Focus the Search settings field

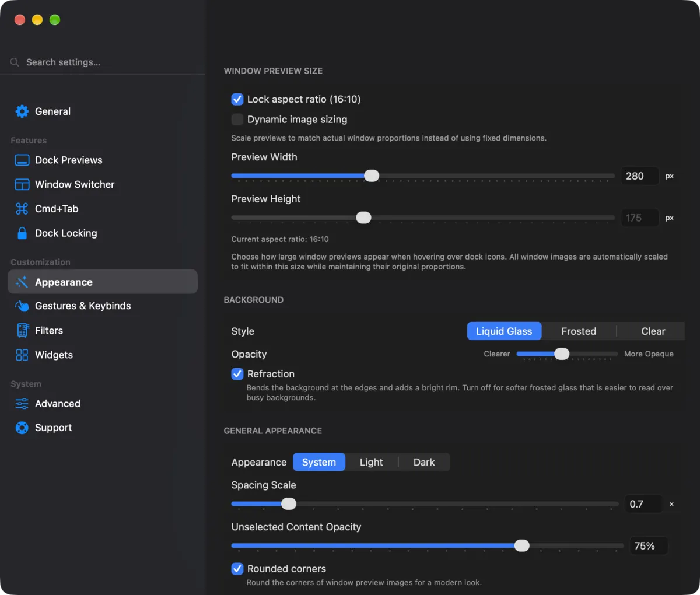point(103,62)
